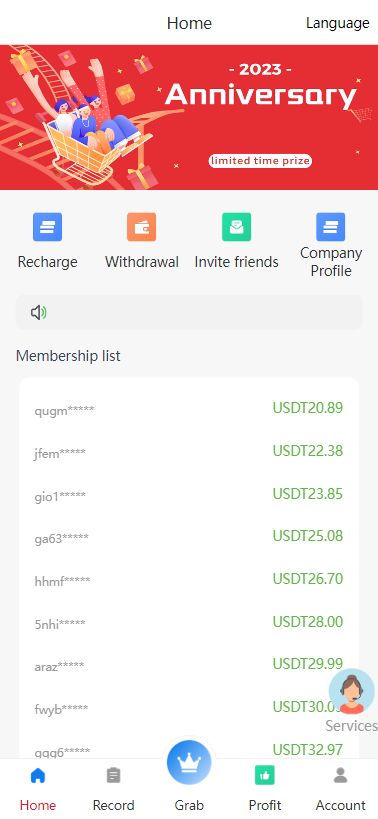Go to the Record tab
The width and height of the screenshot is (378, 819).
click(x=113, y=789)
